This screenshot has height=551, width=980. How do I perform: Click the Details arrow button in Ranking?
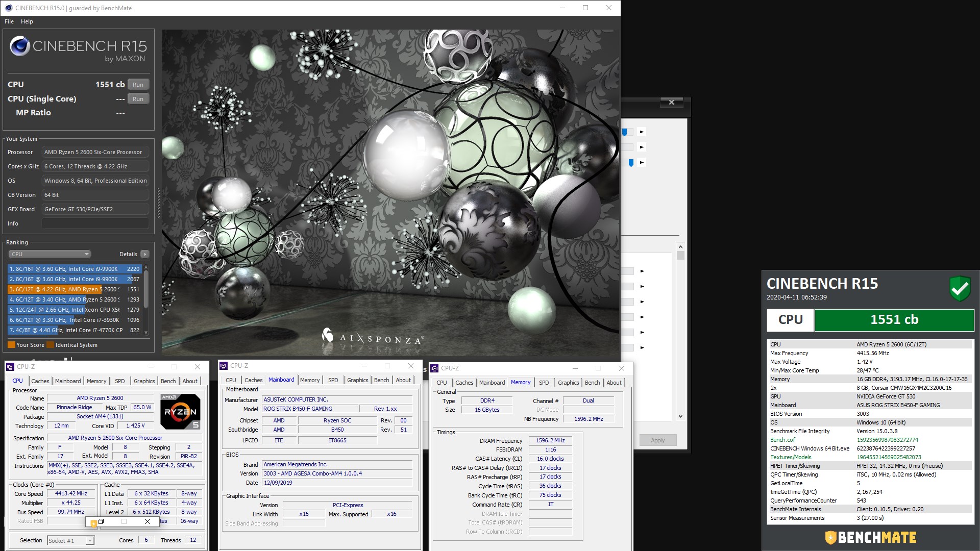(145, 254)
